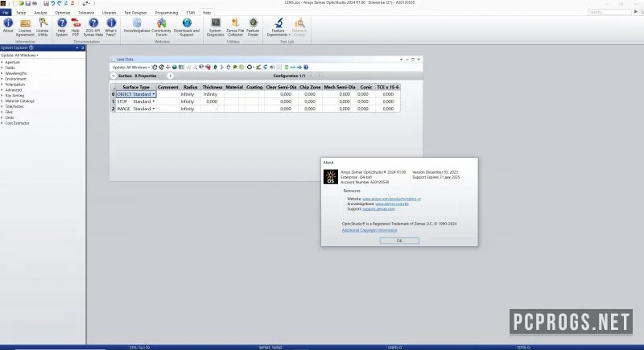Viewport: 644px width, 350px height.
Task: Open the Knowledgebase link in About dialog
Action: point(392,204)
